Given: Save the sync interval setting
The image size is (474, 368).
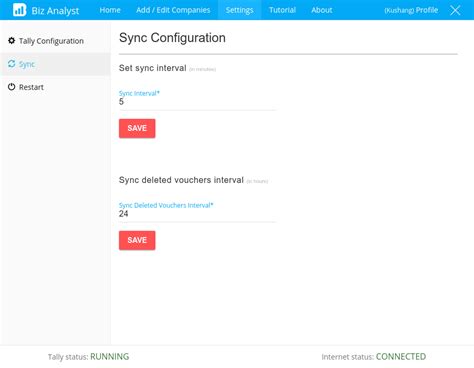Looking at the screenshot, I should coord(137,128).
